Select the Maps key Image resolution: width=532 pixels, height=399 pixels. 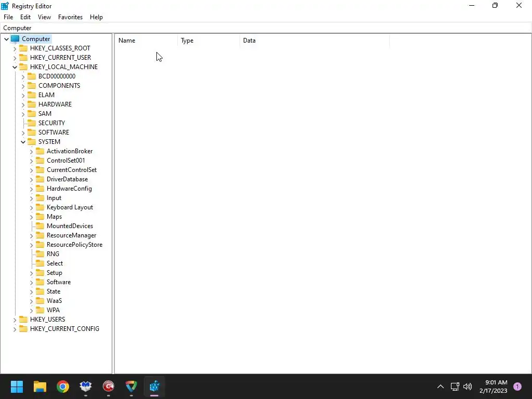pyautogui.click(x=54, y=217)
